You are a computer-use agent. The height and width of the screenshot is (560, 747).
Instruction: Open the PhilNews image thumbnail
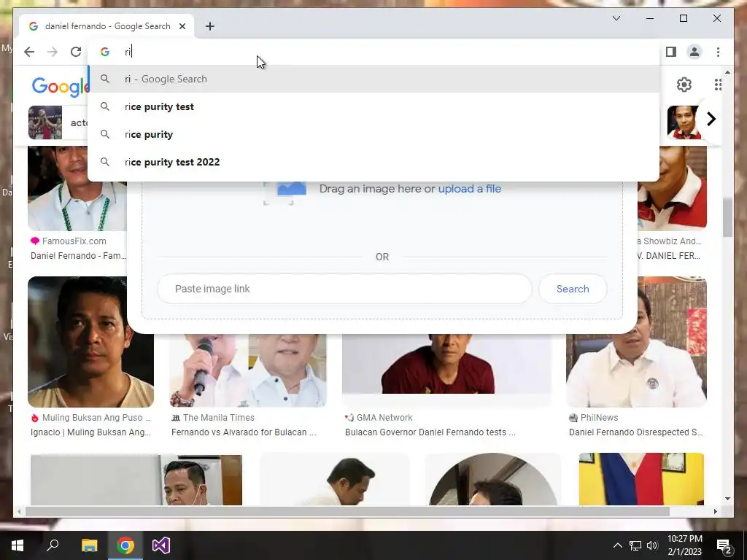[x=636, y=342]
